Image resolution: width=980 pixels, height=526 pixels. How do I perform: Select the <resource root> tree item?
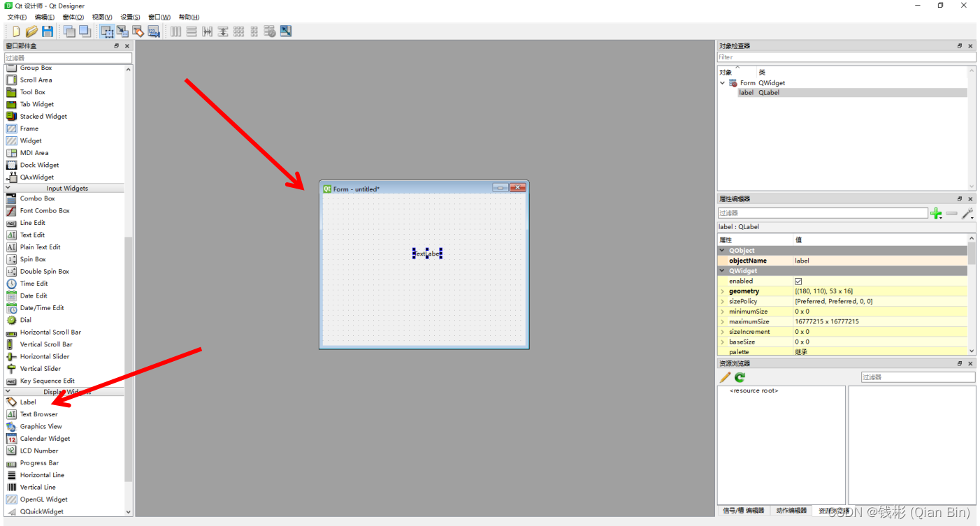(754, 391)
